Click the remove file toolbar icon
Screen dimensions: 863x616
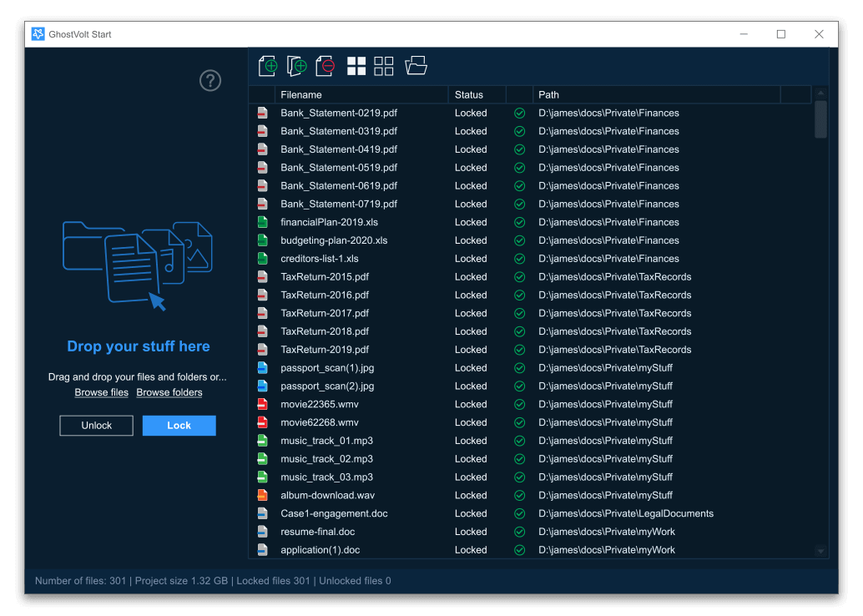[x=326, y=66]
